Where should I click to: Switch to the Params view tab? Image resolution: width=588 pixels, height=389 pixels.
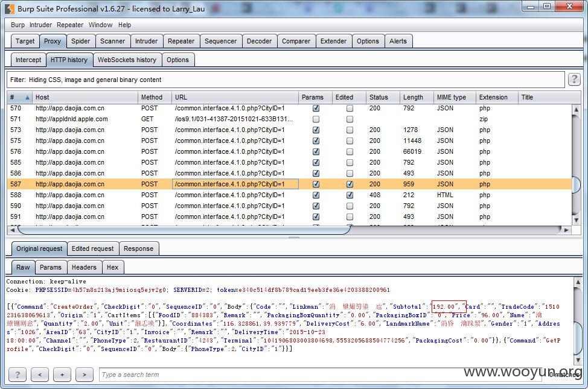click(x=51, y=268)
